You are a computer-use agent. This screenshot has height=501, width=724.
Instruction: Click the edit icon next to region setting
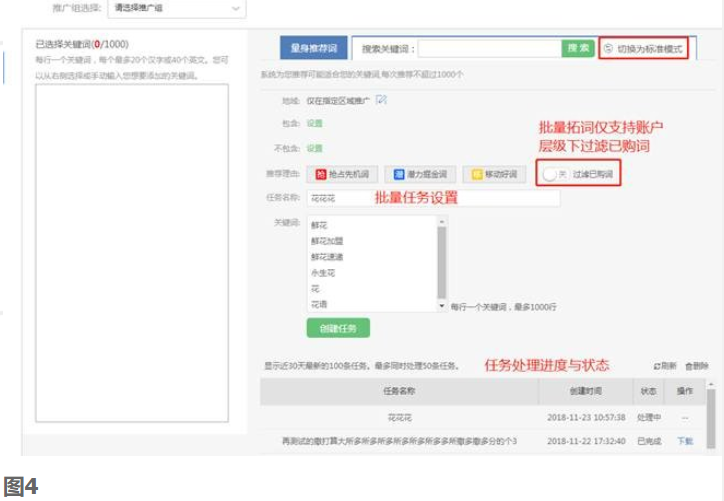[381, 99]
